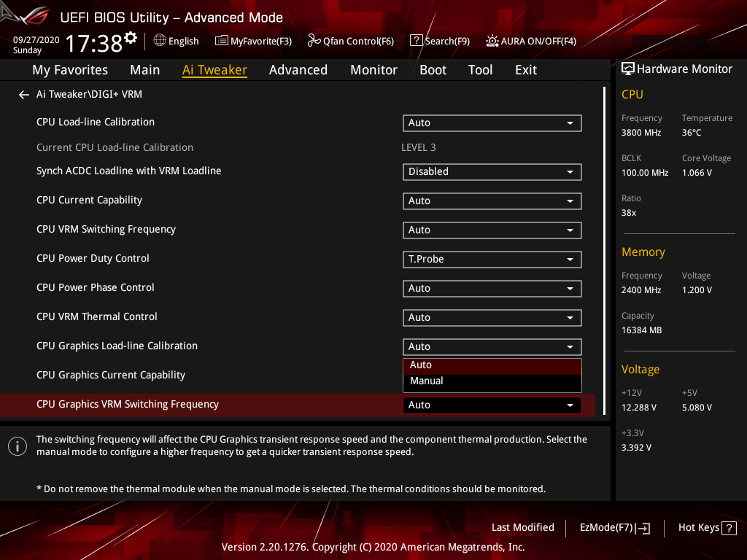Switch to Main tab

pos(145,70)
